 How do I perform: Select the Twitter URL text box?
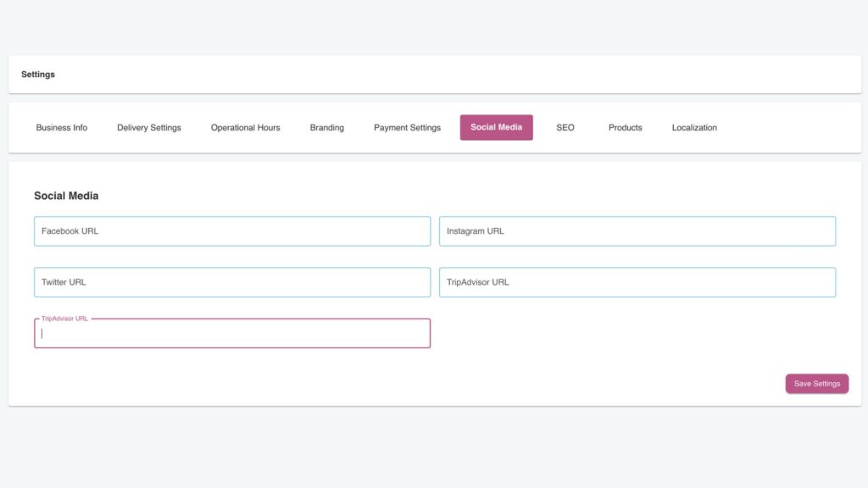[231, 282]
